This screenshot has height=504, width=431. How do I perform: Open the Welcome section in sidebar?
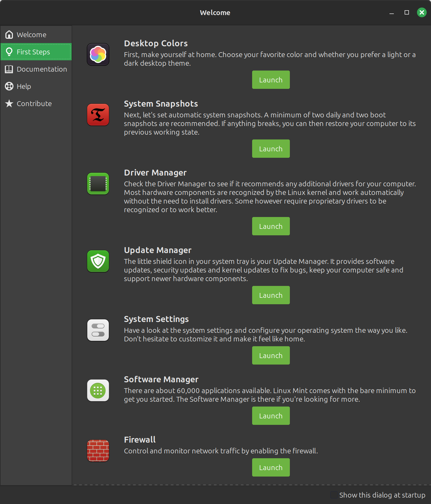coord(36,34)
